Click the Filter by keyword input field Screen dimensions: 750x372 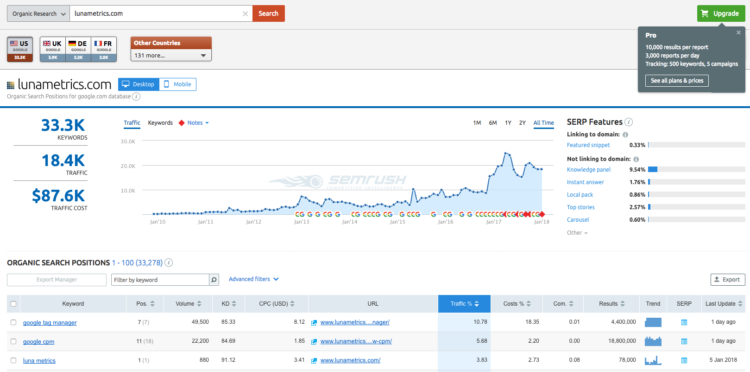tap(160, 280)
